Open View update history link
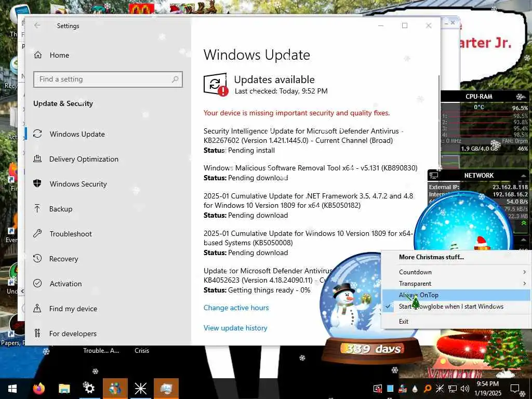 click(x=235, y=328)
